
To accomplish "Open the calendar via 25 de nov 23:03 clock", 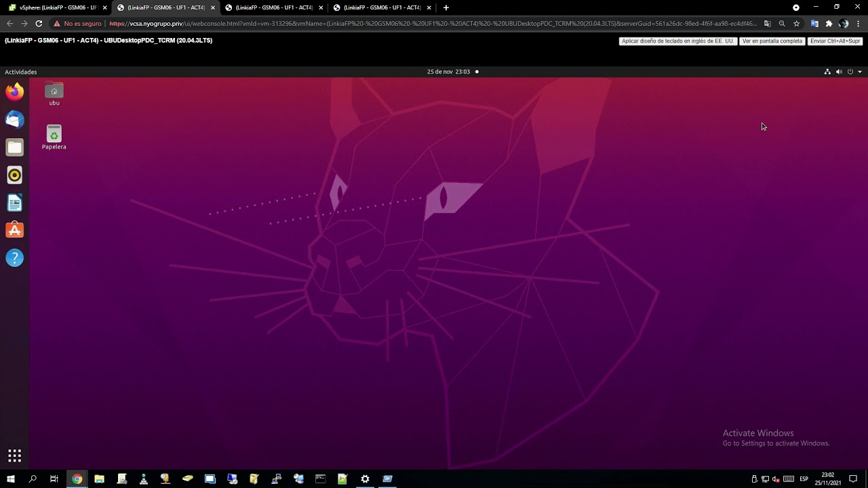I will click(448, 72).
